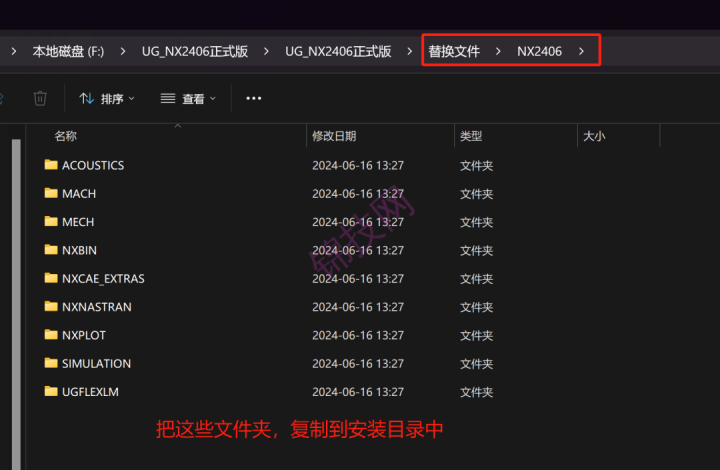The image size is (720, 470).
Task: Select the MECH folder icon
Action: point(51,221)
